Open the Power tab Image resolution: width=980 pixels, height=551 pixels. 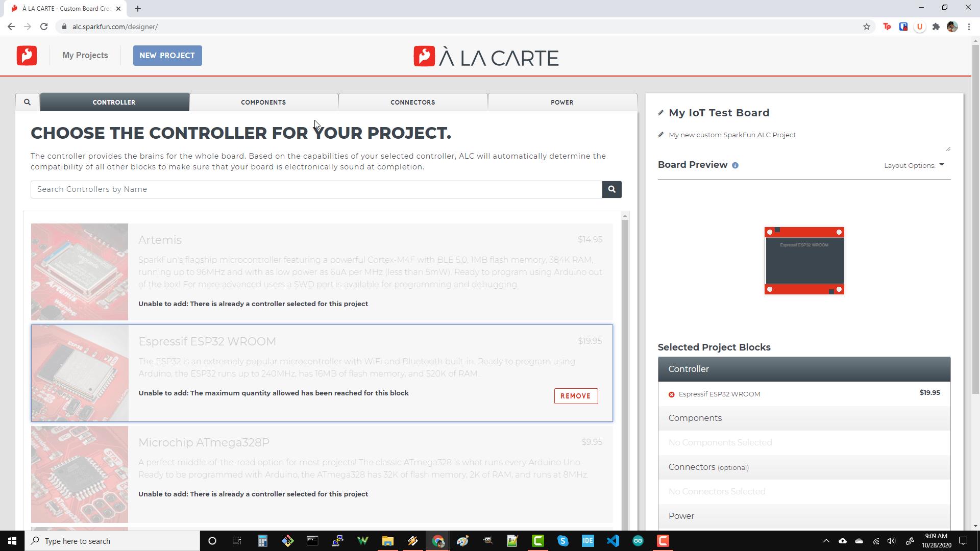tap(562, 102)
